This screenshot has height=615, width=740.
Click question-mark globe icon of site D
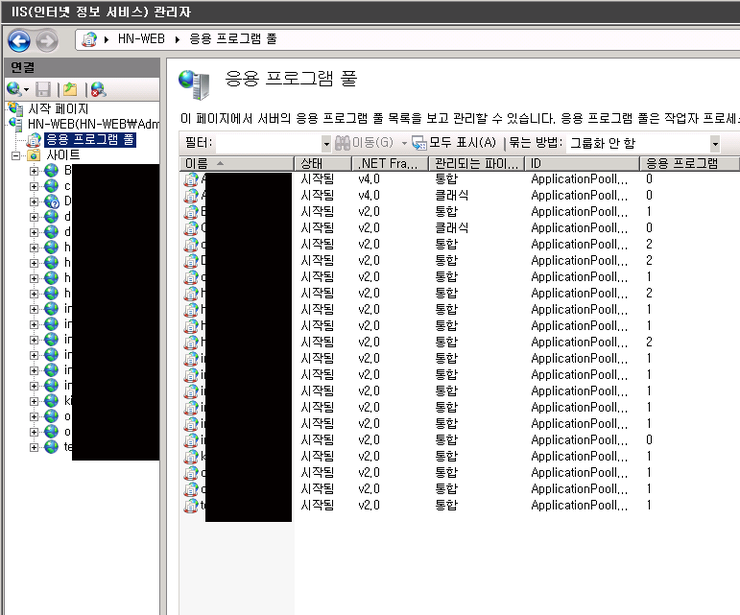click(51, 201)
